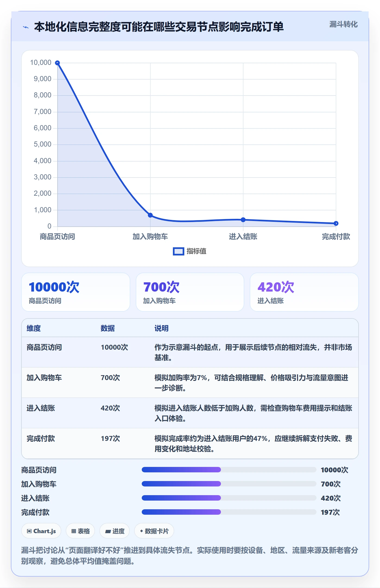Viewport: 380px width, 588px height.
Task: Open the 10000次 stat card
Action: pos(76,292)
